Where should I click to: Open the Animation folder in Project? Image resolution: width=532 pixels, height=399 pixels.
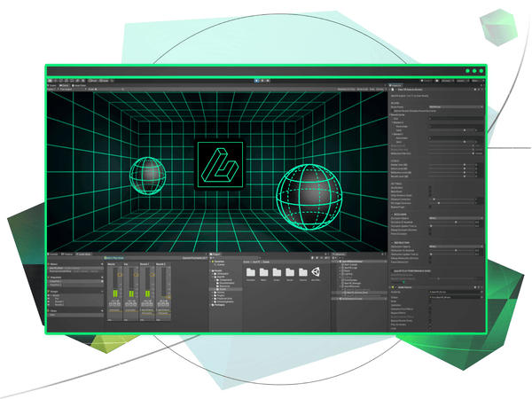coord(251,274)
